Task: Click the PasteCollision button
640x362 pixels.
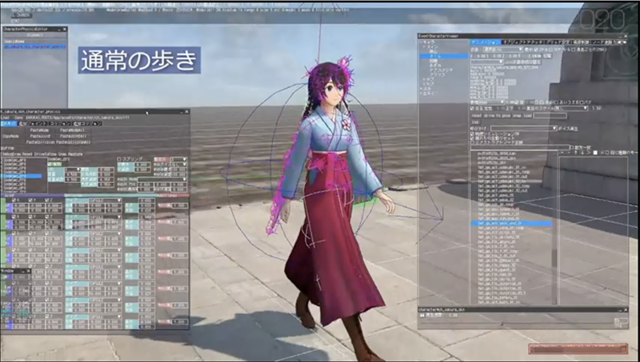Action: (x=40, y=142)
